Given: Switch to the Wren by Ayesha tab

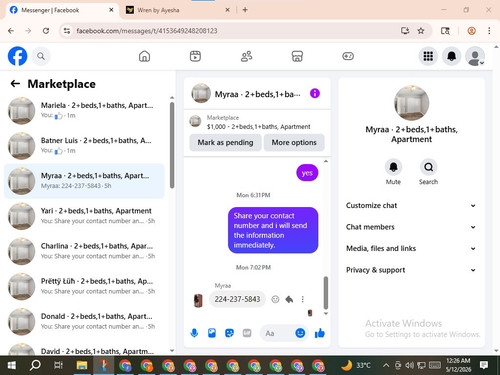Looking at the screenshot, I should tap(177, 10).
